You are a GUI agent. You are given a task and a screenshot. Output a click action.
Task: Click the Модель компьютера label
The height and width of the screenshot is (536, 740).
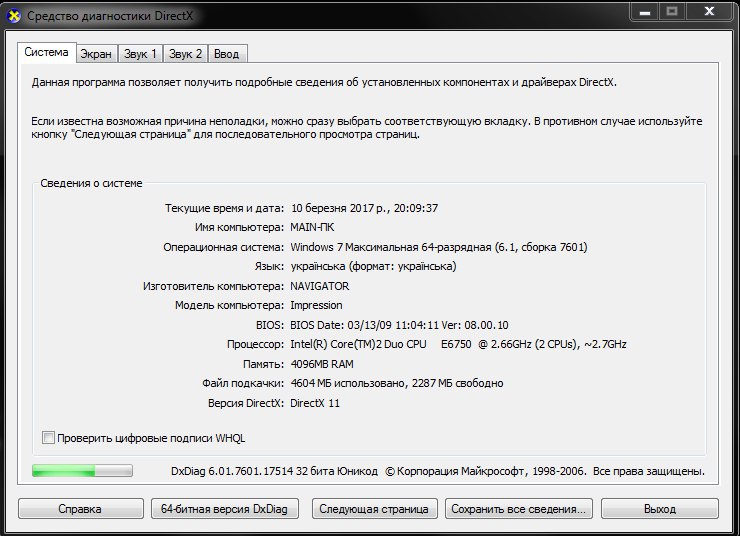pyautogui.click(x=229, y=306)
